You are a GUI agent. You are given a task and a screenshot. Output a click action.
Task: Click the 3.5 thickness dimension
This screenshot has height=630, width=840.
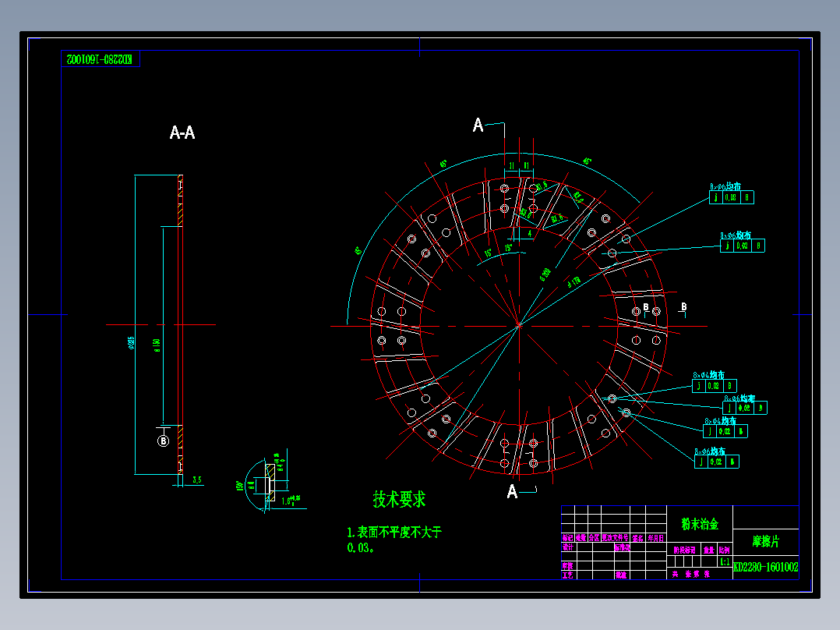coord(197,480)
